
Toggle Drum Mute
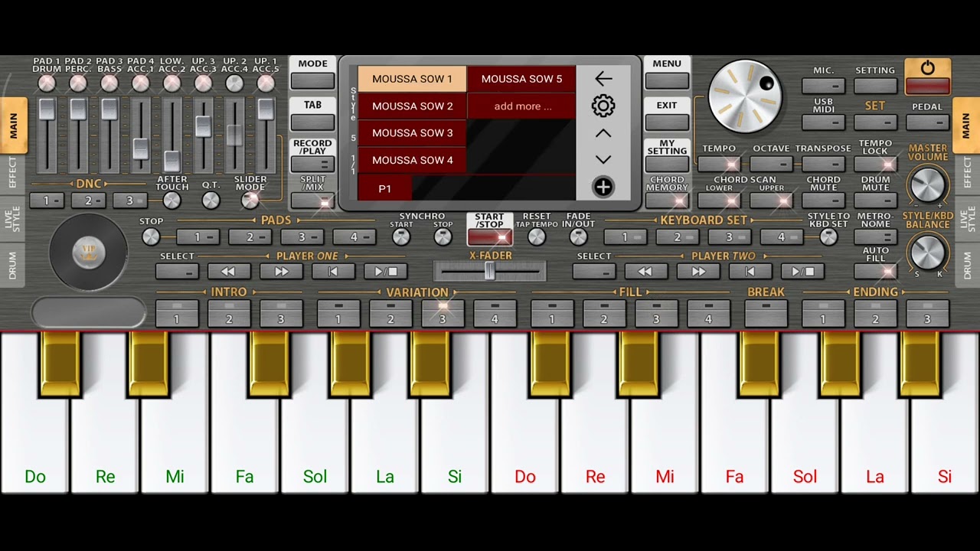pos(875,201)
